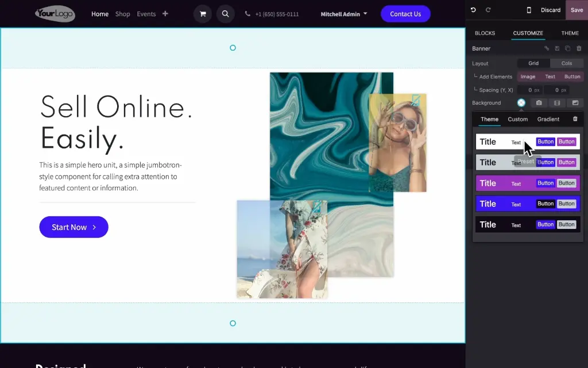The width and height of the screenshot is (588, 368).
Task: Click the phone number +1 (650) 555-0111
Action: pos(277,14)
